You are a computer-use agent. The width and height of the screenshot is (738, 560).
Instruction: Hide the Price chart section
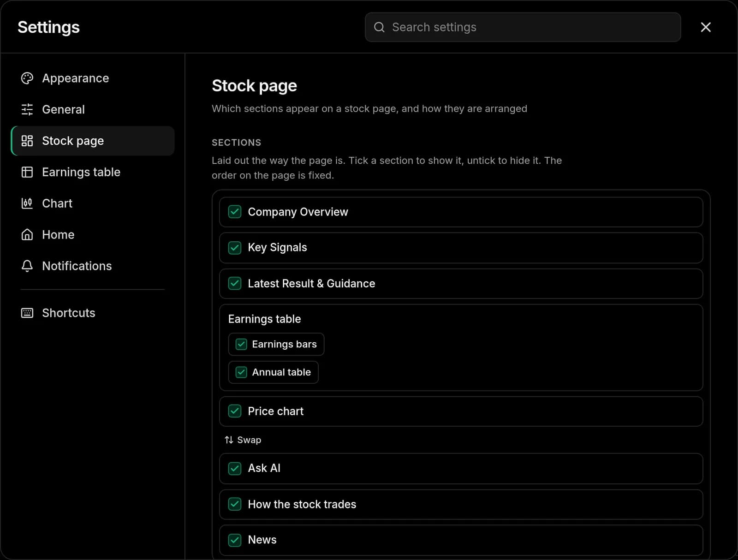235,411
